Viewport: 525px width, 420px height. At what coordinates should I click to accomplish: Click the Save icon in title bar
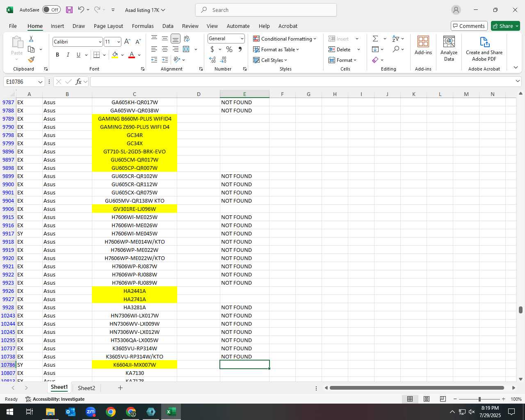(x=69, y=10)
